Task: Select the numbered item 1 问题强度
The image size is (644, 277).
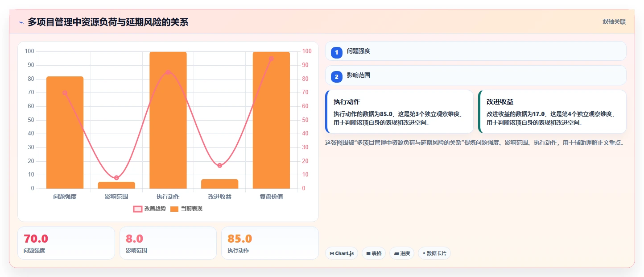Action: pyautogui.click(x=475, y=51)
